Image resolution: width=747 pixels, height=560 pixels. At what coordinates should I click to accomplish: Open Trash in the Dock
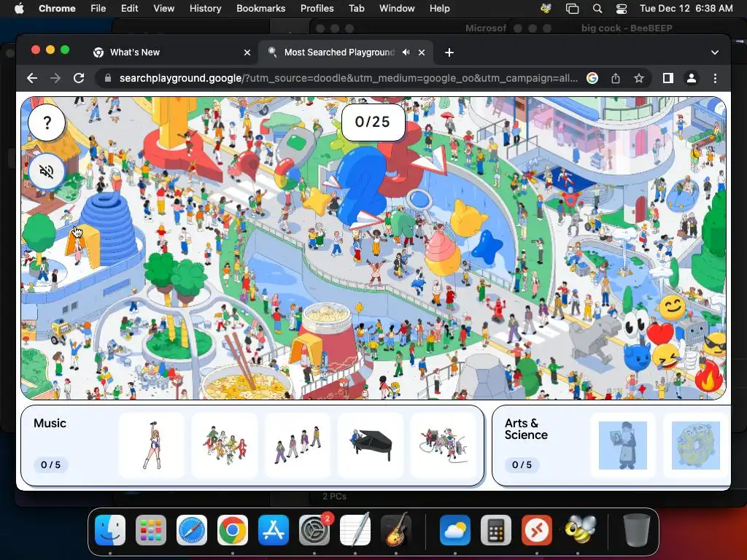636,530
